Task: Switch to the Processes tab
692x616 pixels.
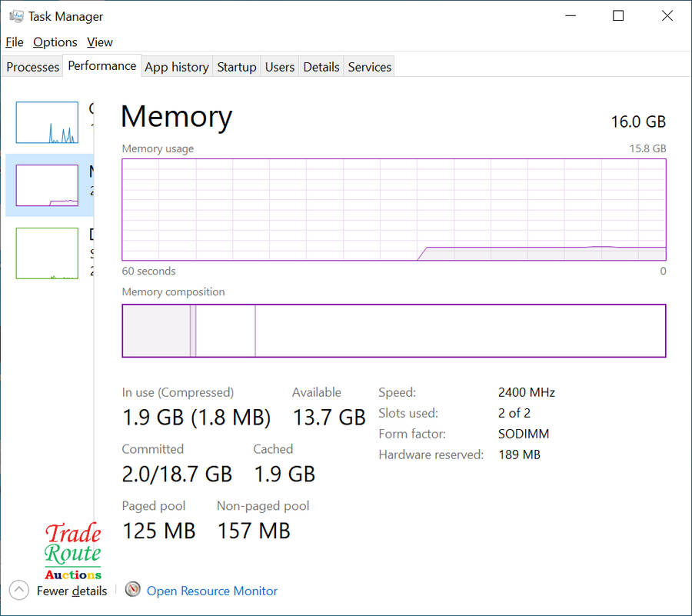Action: 33,67
